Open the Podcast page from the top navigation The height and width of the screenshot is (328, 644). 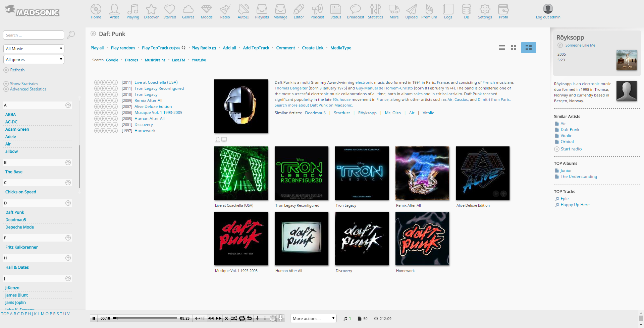pos(317,11)
